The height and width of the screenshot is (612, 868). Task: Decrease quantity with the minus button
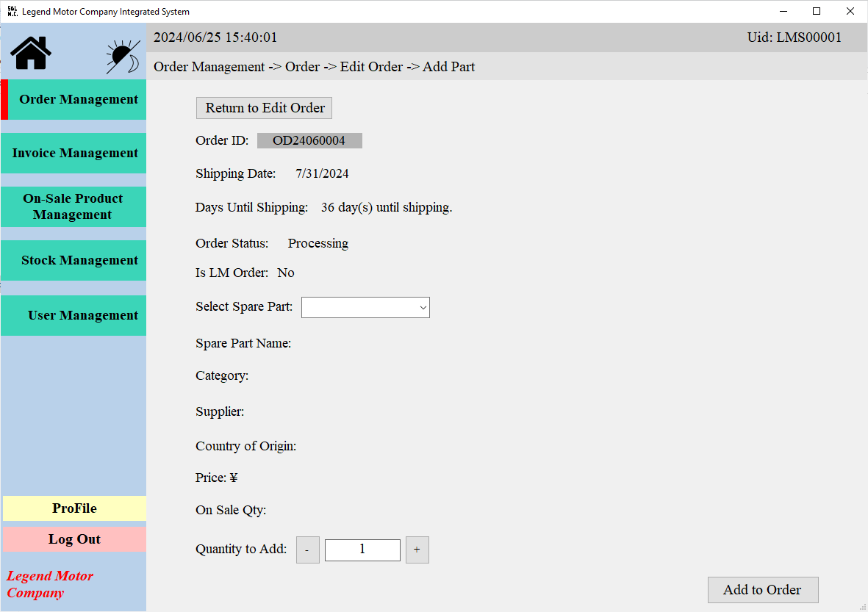click(307, 550)
